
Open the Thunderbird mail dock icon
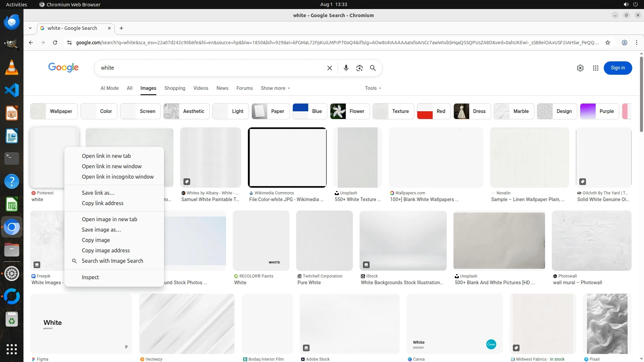point(12,22)
